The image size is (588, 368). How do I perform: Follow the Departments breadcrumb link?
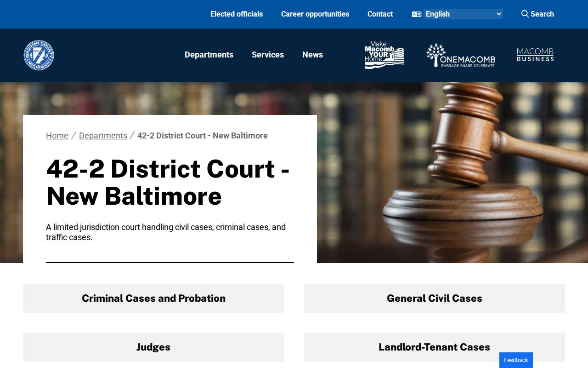[103, 136]
